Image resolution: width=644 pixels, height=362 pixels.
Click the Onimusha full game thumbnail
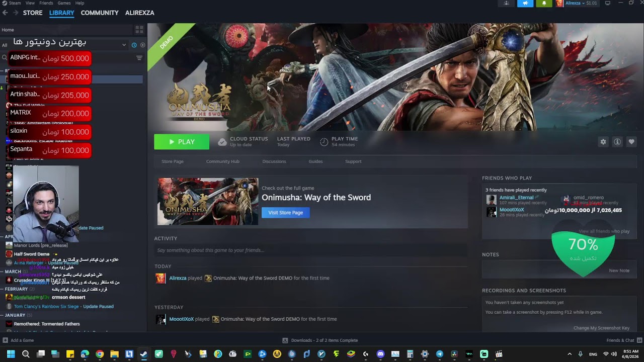click(x=208, y=202)
